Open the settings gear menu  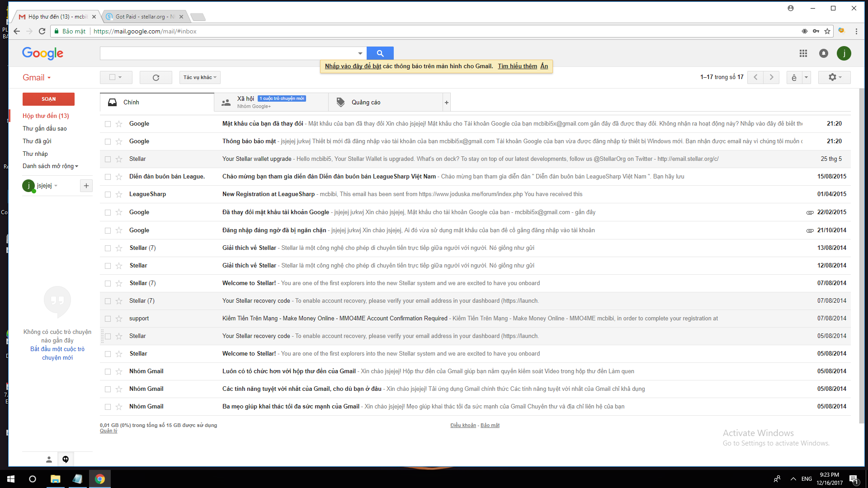(835, 77)
